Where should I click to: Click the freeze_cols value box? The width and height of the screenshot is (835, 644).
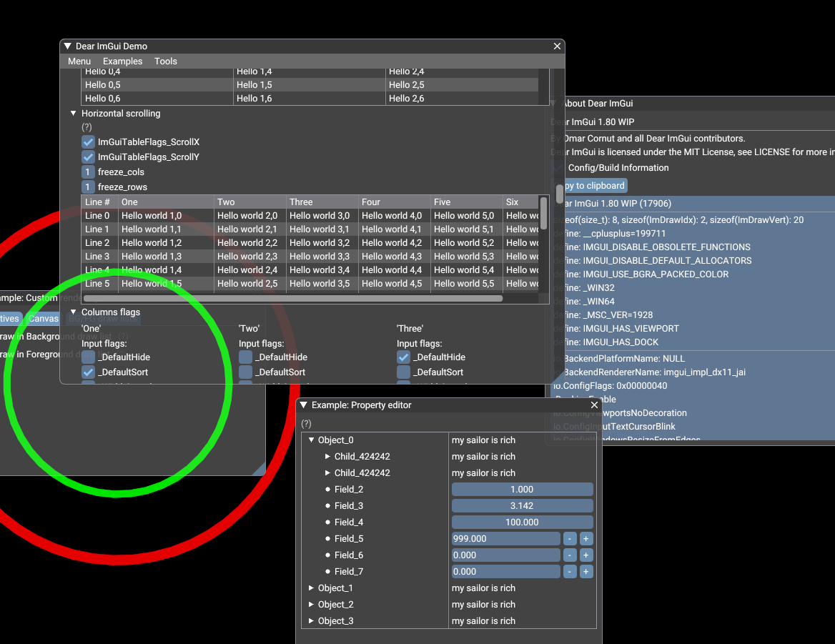pos(89,172)
